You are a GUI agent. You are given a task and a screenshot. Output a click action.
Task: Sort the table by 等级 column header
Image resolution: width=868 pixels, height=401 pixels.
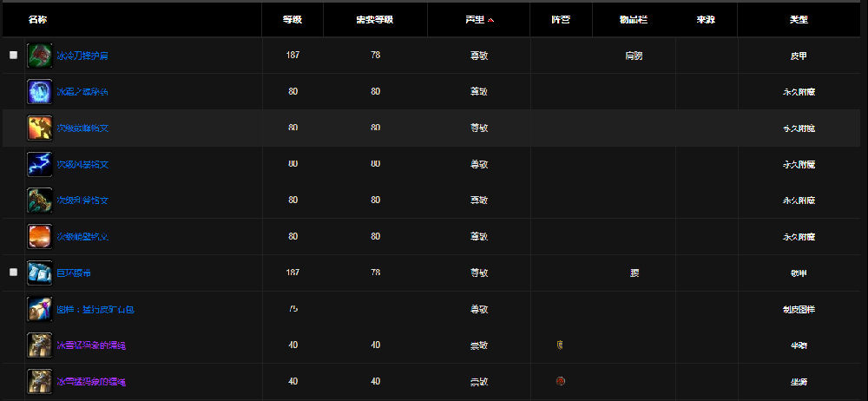[293, 19]
